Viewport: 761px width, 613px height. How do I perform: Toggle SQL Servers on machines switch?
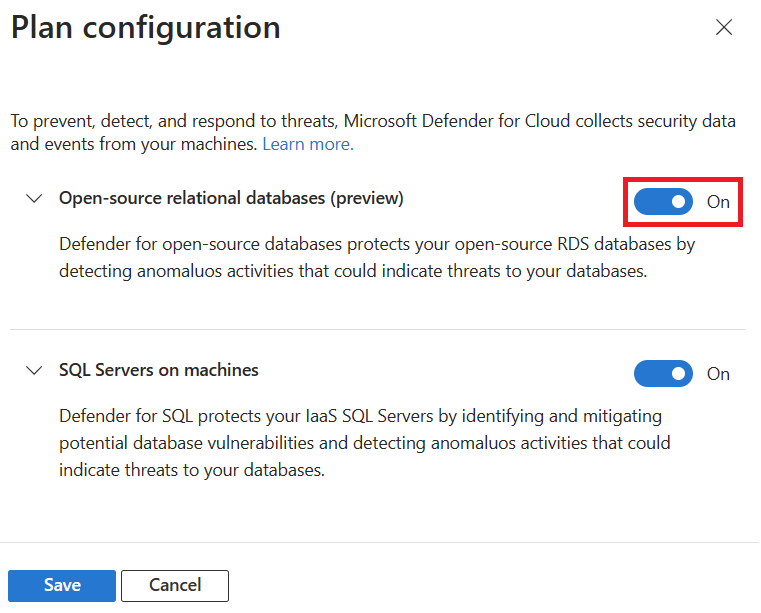tap(663, 373)
